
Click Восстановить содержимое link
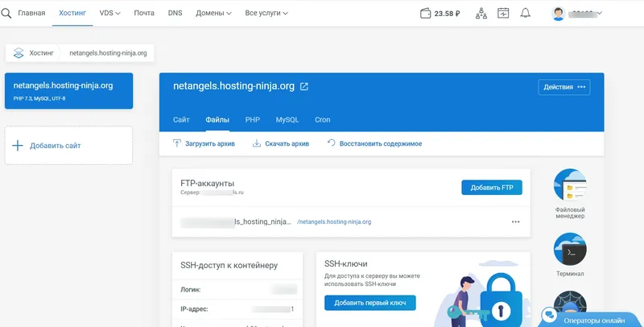(x=381, y=144)
